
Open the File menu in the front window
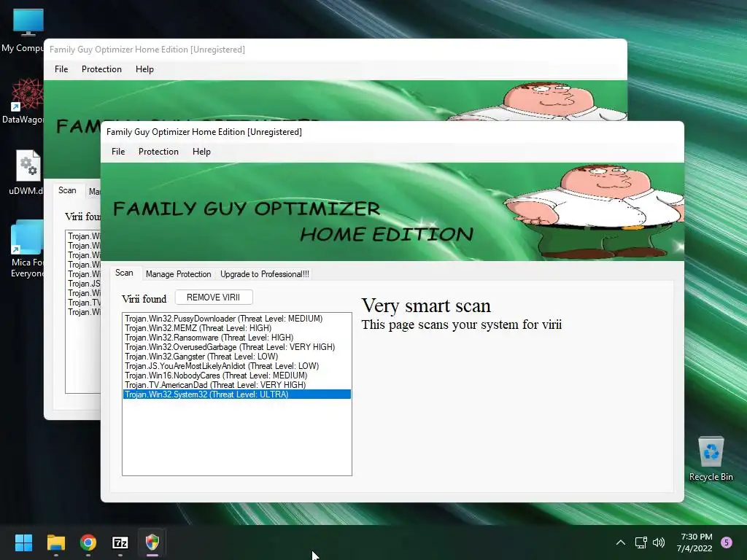(x=118, y=152)
